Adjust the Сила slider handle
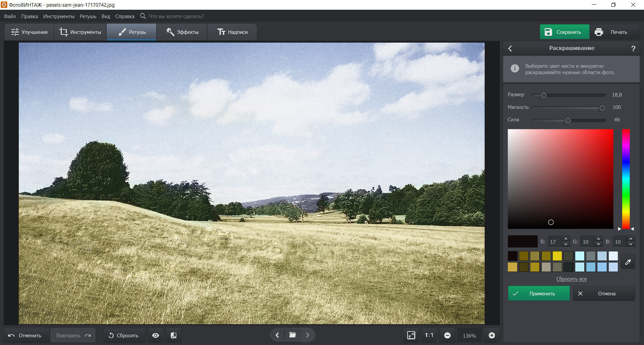644x345 pixels. [x=568, y=120]
